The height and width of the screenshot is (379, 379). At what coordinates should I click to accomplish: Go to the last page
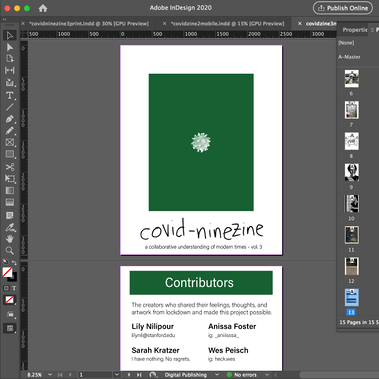(x=139, y=375)
